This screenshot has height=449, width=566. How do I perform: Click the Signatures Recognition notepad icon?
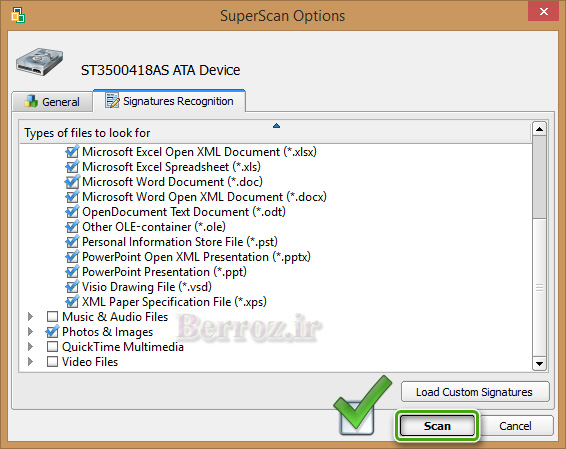coord(112,101)
